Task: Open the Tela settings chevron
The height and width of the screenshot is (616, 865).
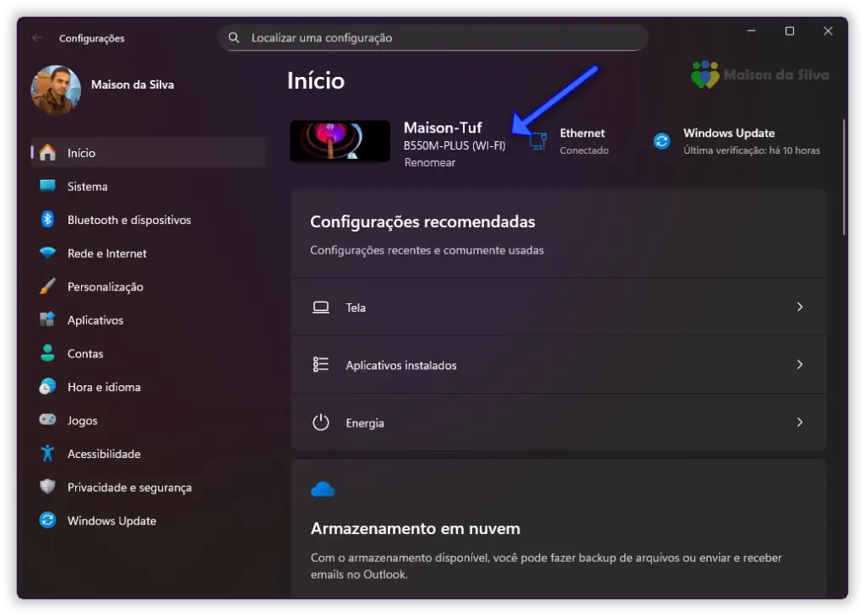Action: coord(799,308)
